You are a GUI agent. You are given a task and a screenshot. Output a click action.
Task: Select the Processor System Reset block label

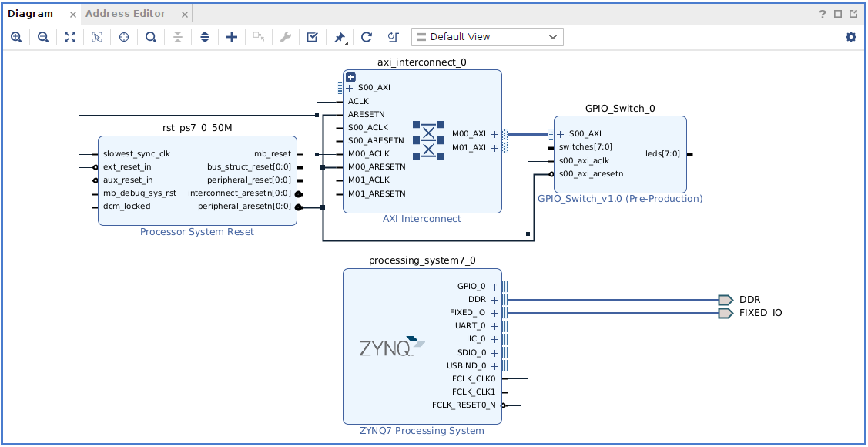(196, 232)
